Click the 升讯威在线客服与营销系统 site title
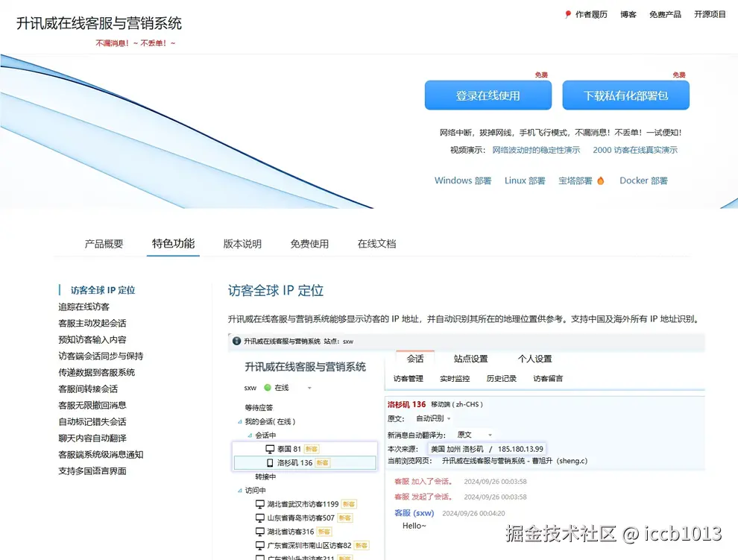The width and height of the screenshot is (738, 560). coord(99,23)
